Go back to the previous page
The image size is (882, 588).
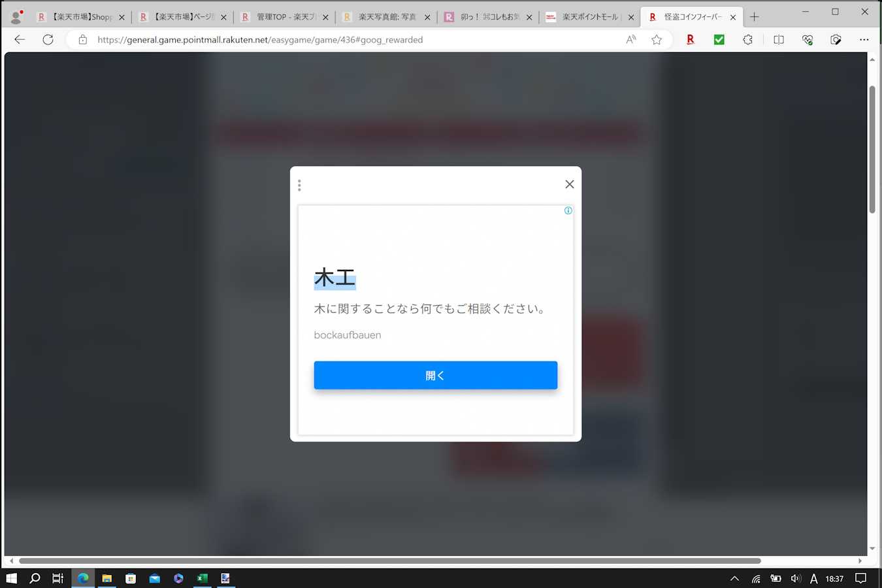[20, 40]
